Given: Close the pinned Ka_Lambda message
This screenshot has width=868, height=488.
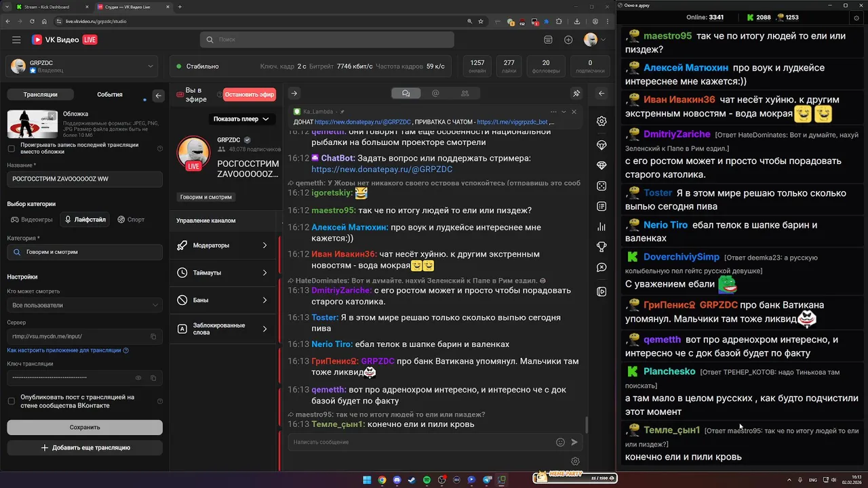Looking at the screenshot, I should [x=574, y=112].
